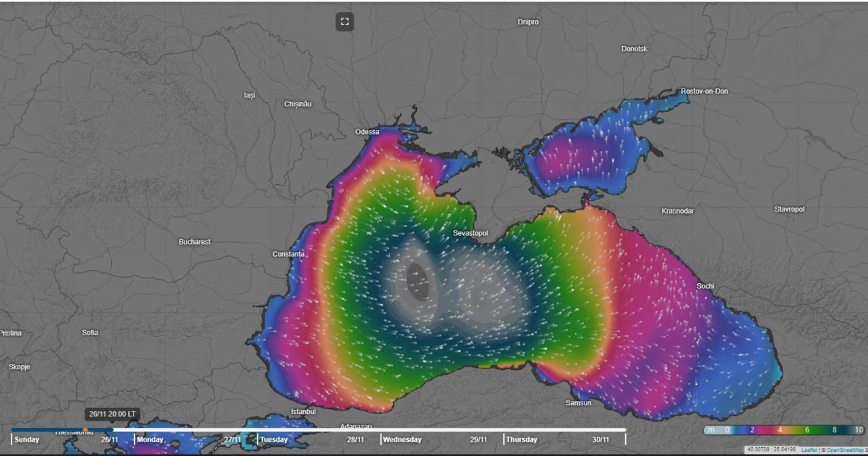Click the Sunday label on the timeline
Image resolution: width=868 pixels, height=456 pixels.
tap(27, 440)
